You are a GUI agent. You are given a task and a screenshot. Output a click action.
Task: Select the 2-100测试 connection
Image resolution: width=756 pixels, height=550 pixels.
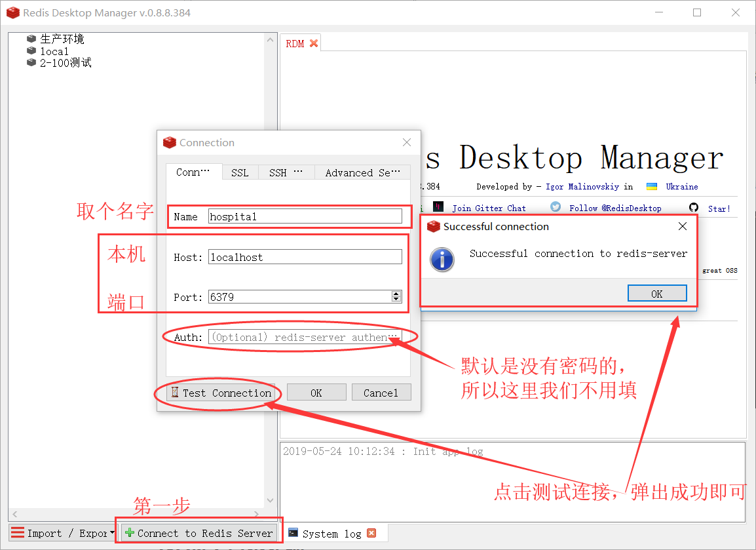66,63
